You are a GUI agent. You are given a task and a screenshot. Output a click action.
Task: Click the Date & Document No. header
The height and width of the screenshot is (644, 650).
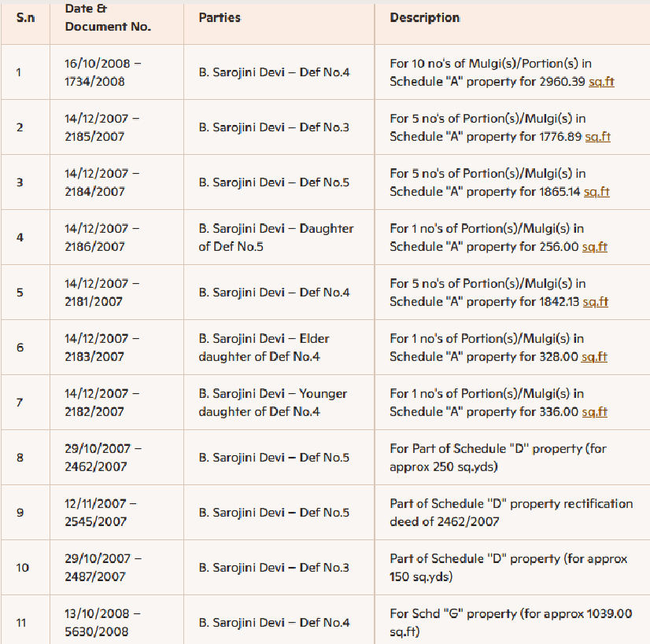coord(108,18)
